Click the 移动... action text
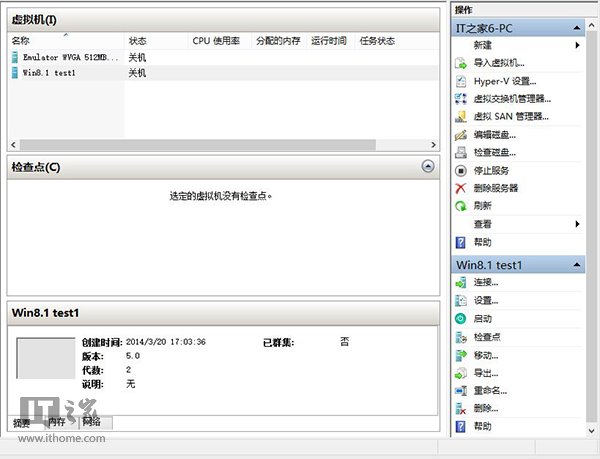 tap(486, 355)
